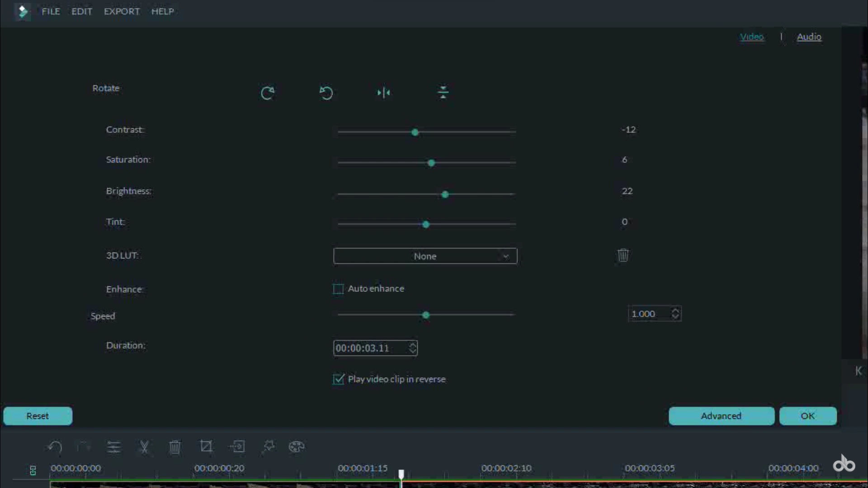Rotate the clip clockwise
Viewport: 868px width, 488px height.
[x=267, y=93]
